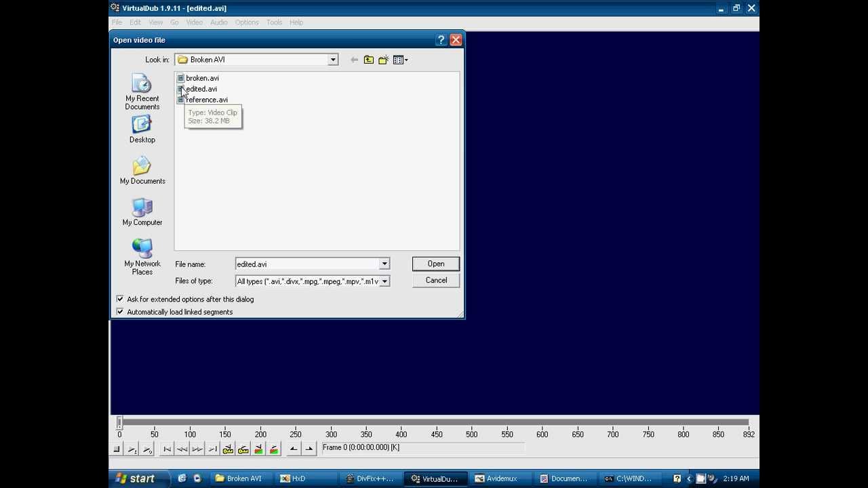This screenshot has width=868, height=488.
Task: Search forward for scene change
Action: point(274,449)
